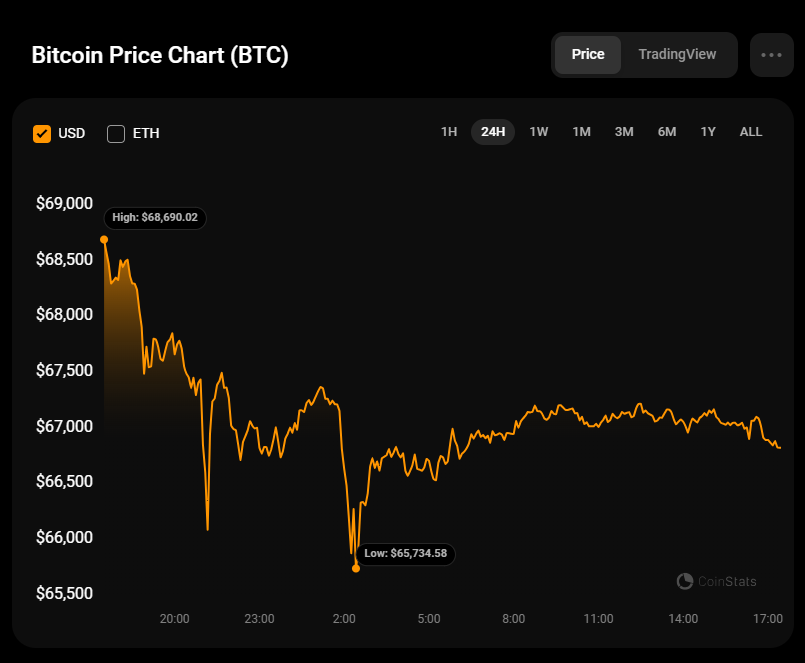Image resolution: width=805 pixels, height=663 pixels.
Task: Select the 24H time range
Action: pyautogui.click(x=493, y=132)
